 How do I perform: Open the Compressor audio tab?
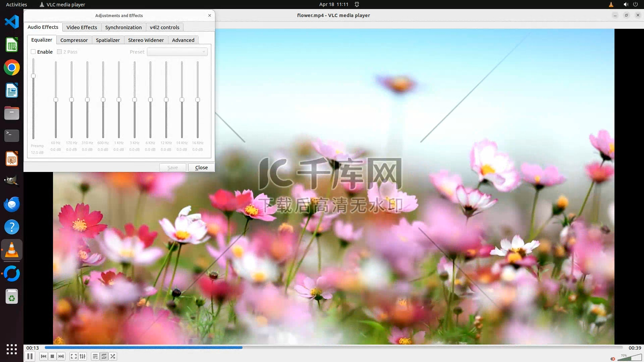tap(74, 40)
